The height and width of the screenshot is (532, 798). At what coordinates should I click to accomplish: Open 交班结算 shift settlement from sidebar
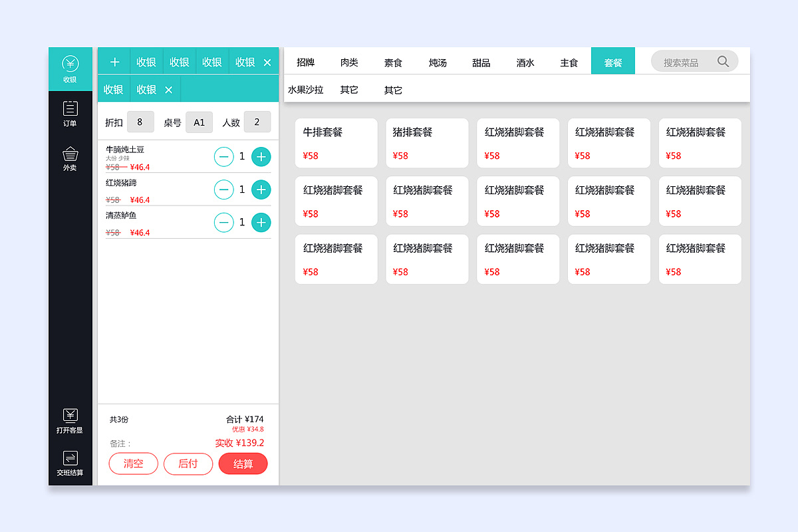(70, 462)
